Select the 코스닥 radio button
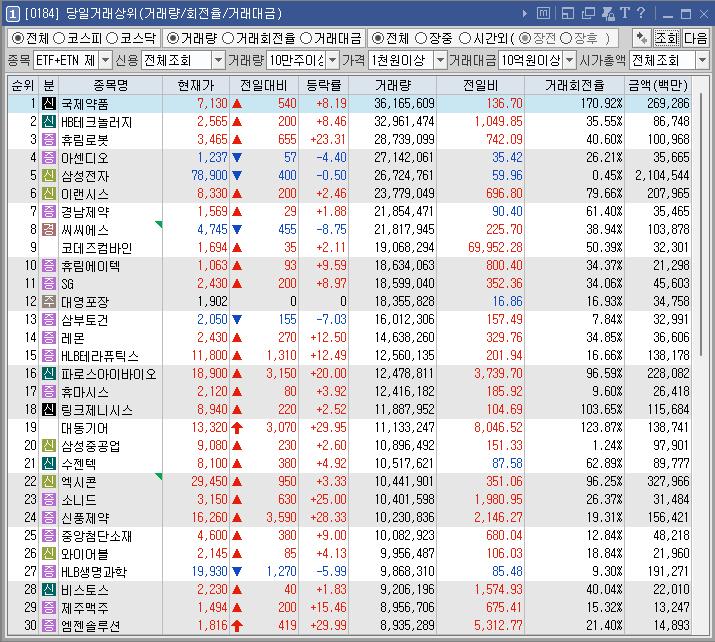 112,38
